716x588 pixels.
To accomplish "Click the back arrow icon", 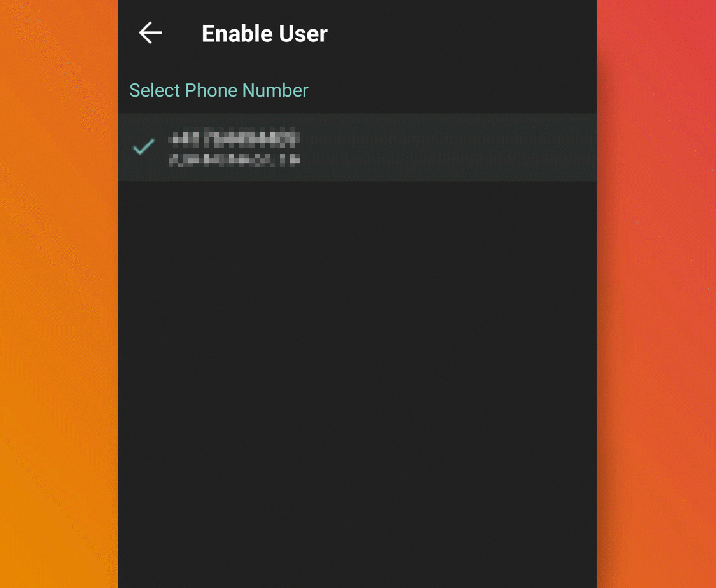I will pos(151,33).
